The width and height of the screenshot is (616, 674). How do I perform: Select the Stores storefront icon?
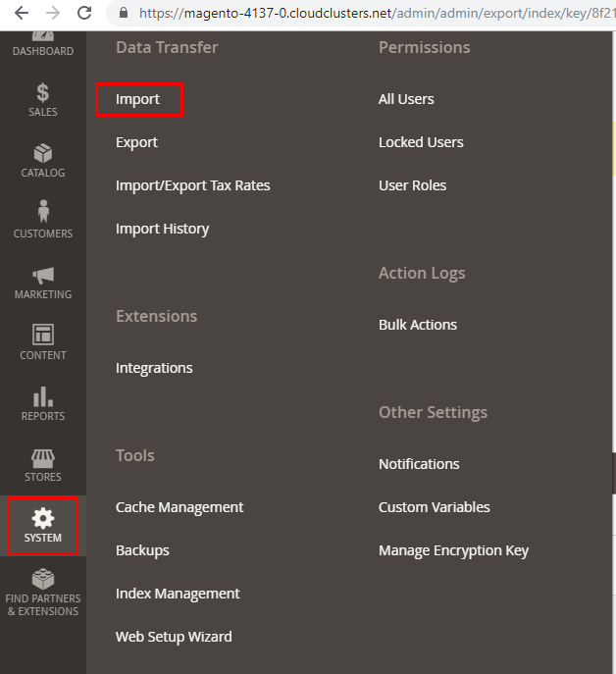point(43,458)
